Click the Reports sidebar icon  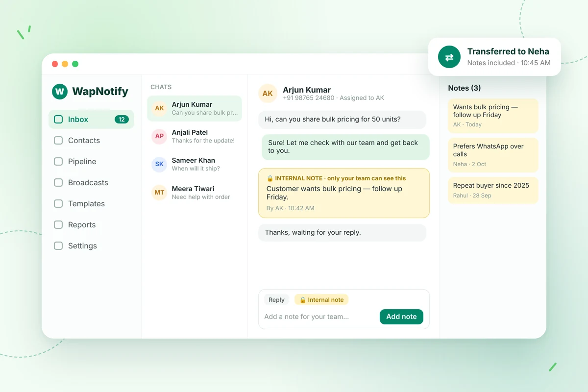[x=58, y=224]
